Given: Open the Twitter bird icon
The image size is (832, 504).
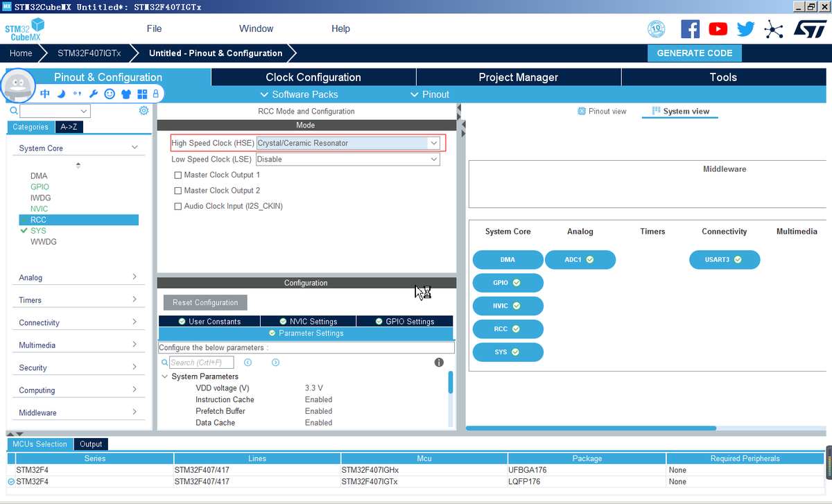Looking at the screenshot, I should tap(746, 28).
